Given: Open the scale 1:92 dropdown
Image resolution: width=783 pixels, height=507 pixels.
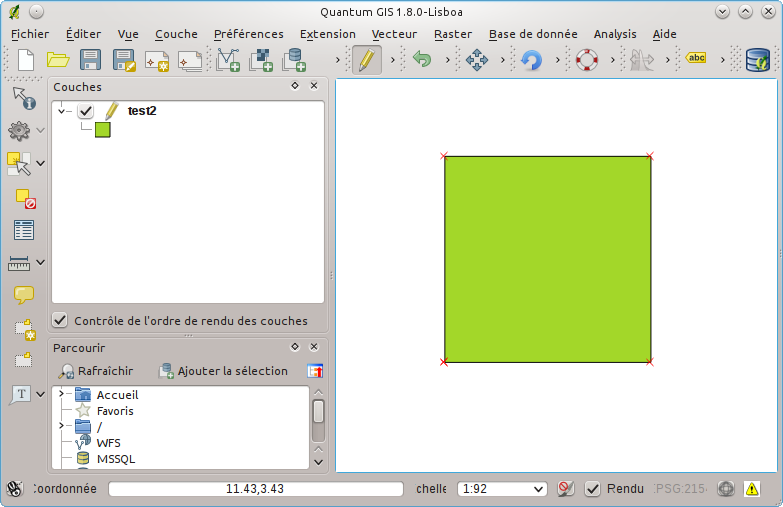Looking at the screenshot, I should coord(501,489).
